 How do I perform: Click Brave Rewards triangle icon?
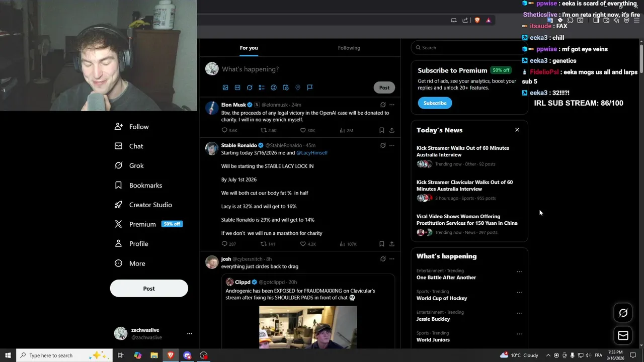[489, 20]
